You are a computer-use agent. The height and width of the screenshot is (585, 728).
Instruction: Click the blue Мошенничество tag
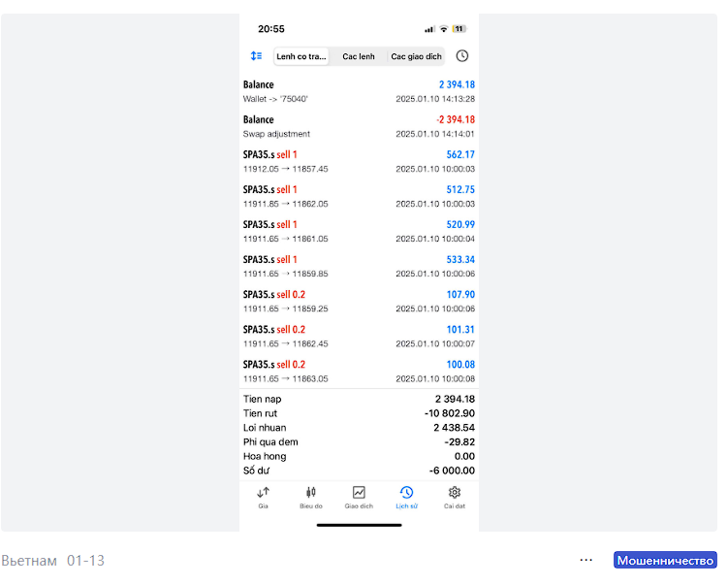[x=664, y=560]
